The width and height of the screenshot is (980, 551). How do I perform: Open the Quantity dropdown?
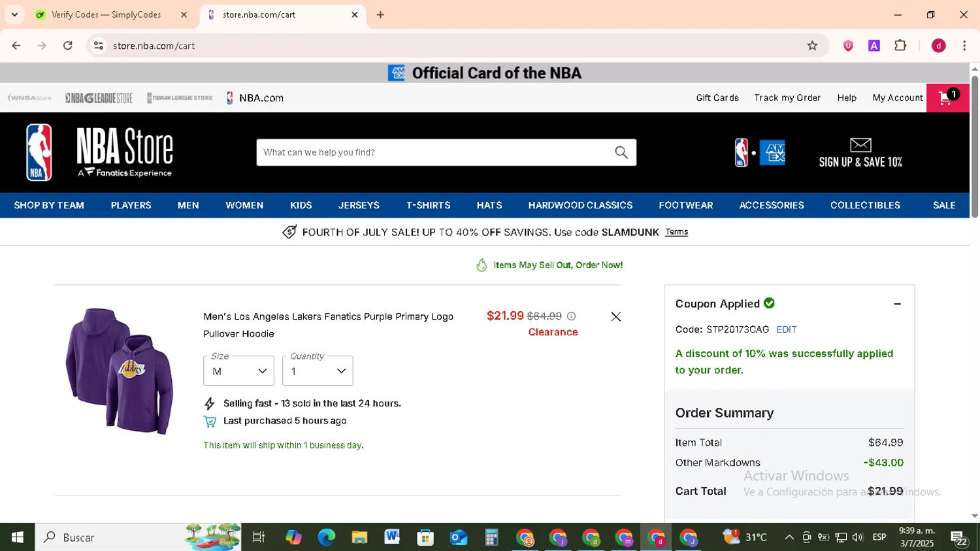point(318,371)
